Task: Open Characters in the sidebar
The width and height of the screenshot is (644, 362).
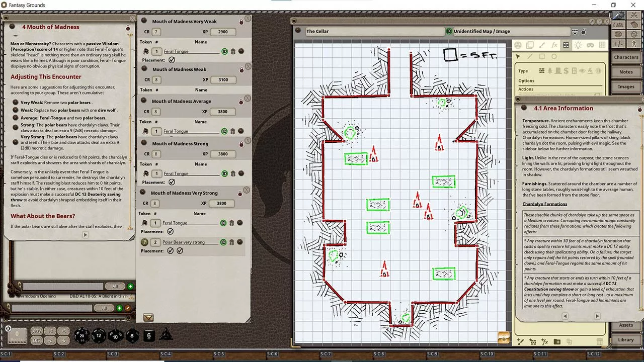Action: [x=626, y=57]
